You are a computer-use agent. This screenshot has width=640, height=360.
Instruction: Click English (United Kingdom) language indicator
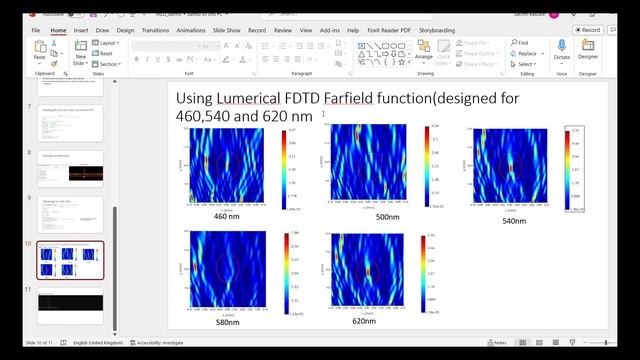click(x=98, y=342)
